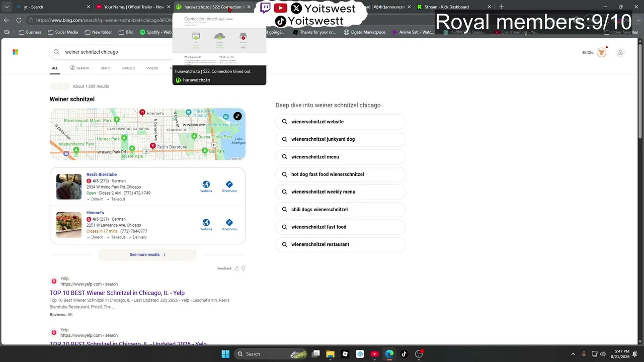644x362 pixels.
Task: Expand the map to full view
Action: click(237, 116)
